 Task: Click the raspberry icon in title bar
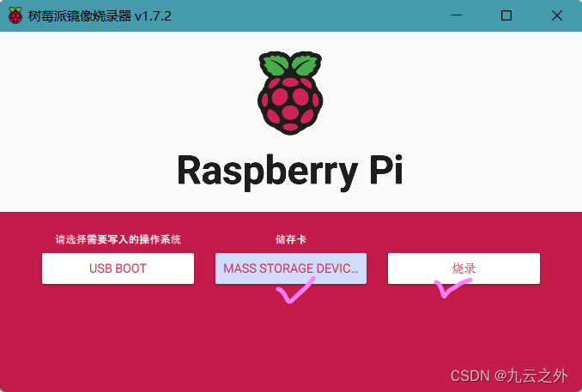tap(15, 16)
